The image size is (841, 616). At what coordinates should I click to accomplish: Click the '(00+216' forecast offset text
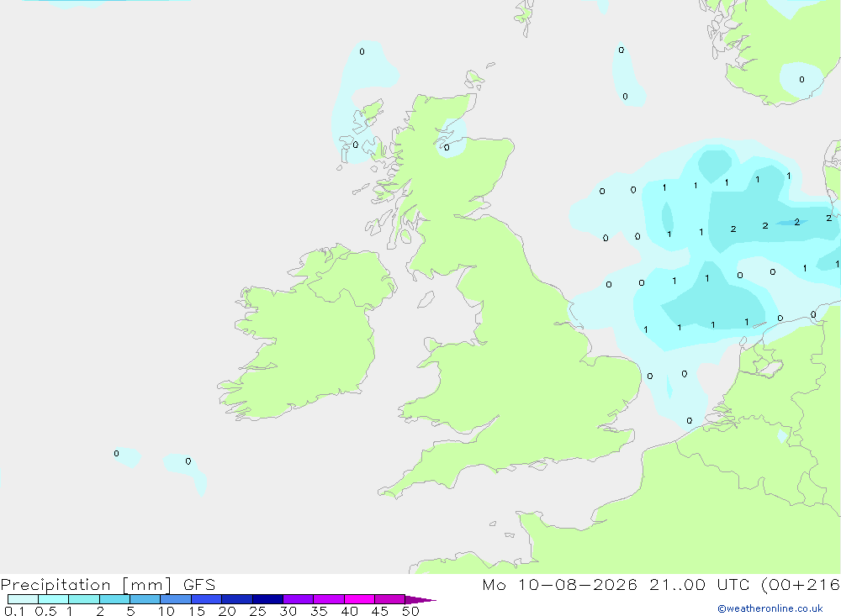pos(801,585)
